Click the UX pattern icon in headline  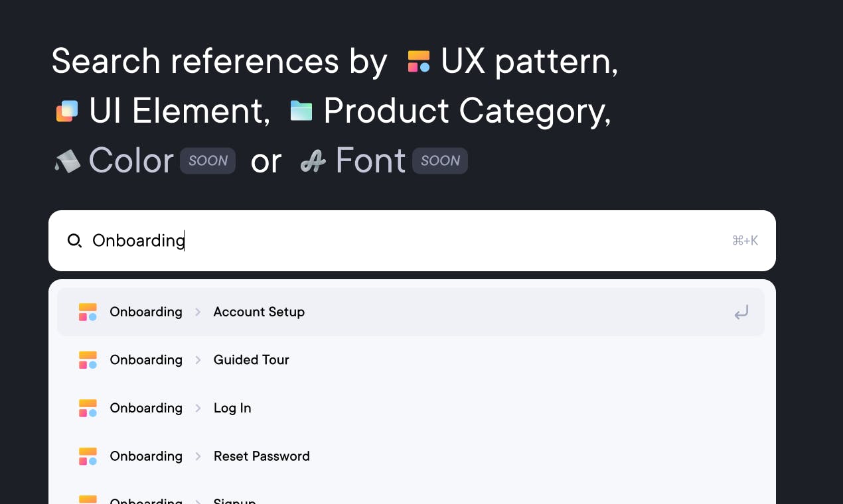[x=419, y=62]
